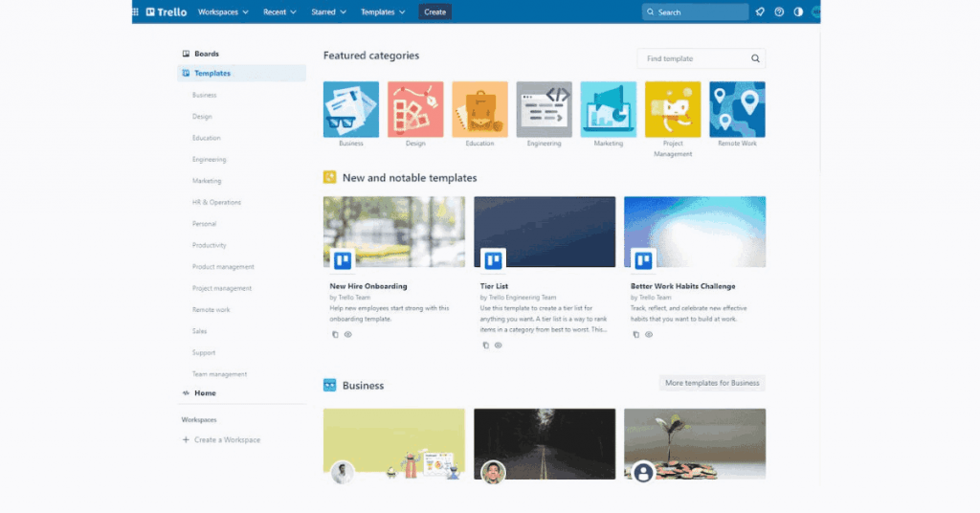The width and height of the screenshot is (980, 513).
Task: Click copy icon under New Hire Onboarding
Action: click(336, 334)
